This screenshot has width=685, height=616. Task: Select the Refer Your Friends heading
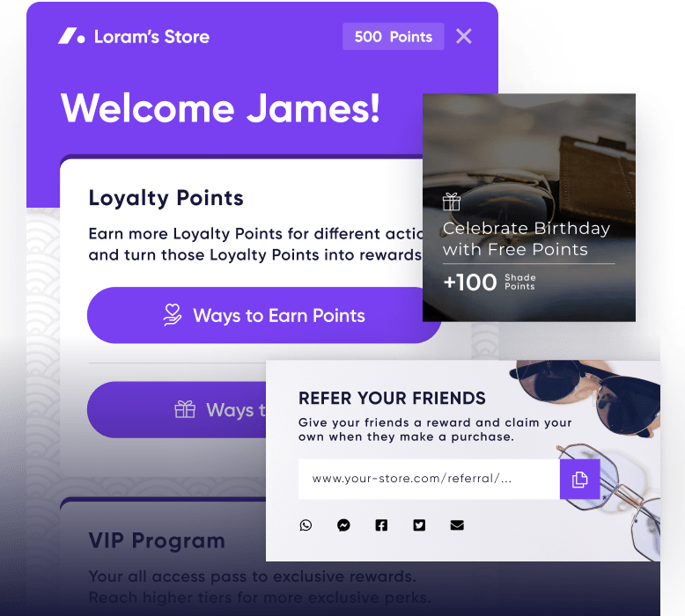pyautogui.click(x=392, y=398)
